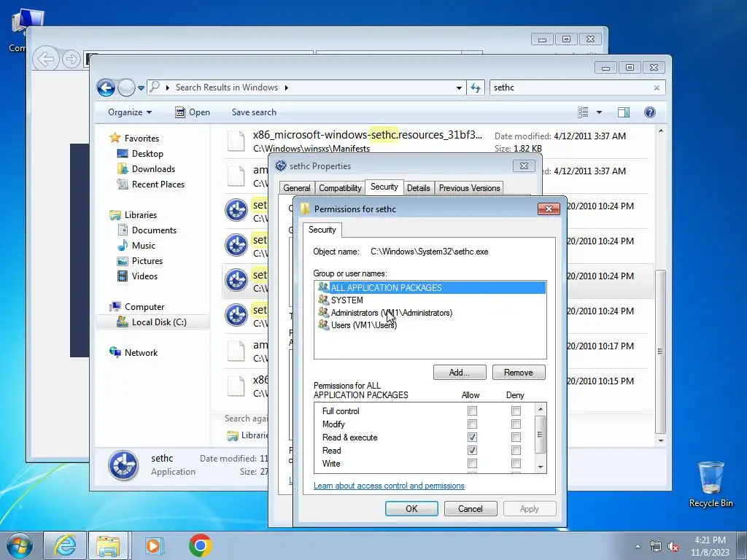Screen dimensions: 747x560
Task: Check Deny for Modify
Action: (516, 424)
